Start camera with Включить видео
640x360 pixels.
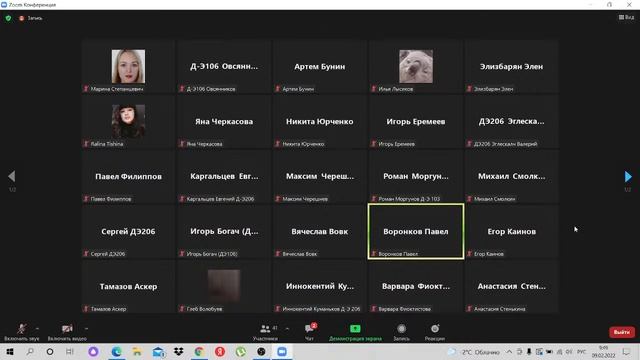[67, 332]
